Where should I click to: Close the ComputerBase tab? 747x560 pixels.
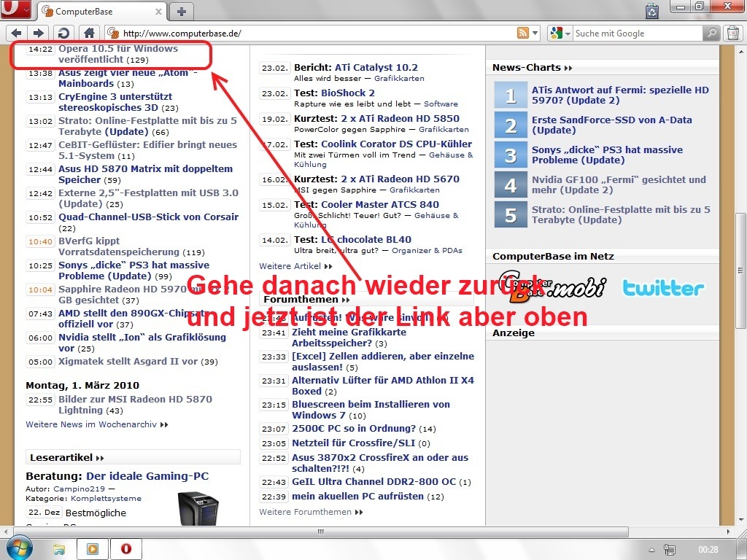[x=158, y=12]
